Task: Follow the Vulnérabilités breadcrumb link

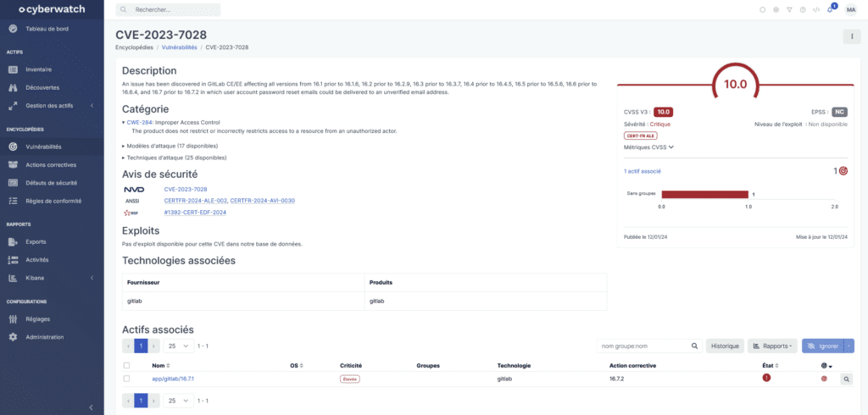Action: [x=180, y=47]
